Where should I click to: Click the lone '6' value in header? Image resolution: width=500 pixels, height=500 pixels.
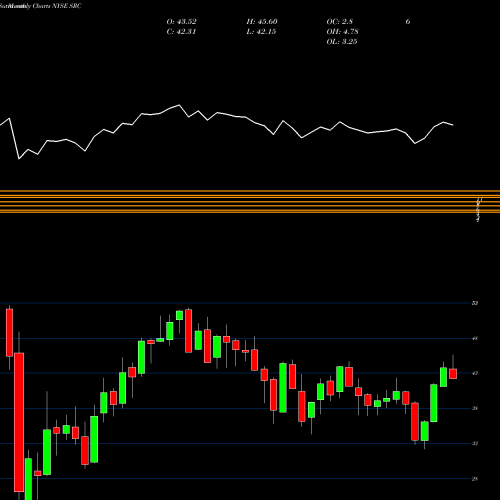tap(408, 22)
